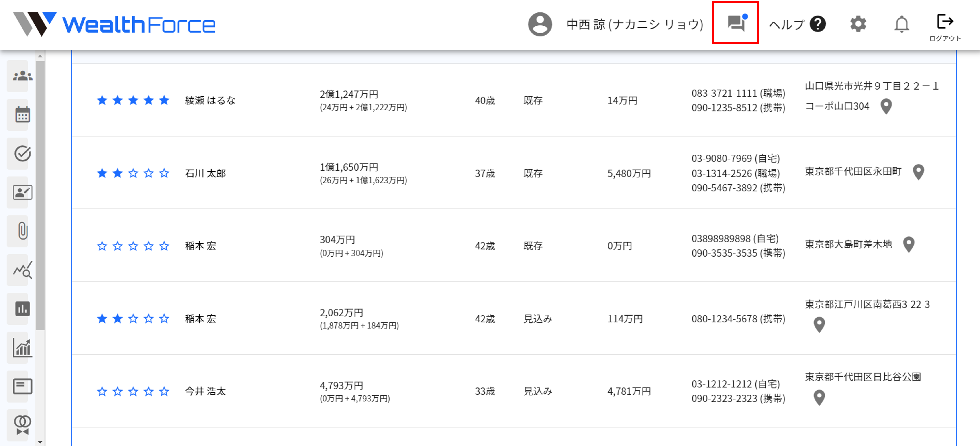The height and width of the screenshot is (446, 980).
Task: Open the settings gear icon
Action: pyautogui.click(x=858, y=24)
